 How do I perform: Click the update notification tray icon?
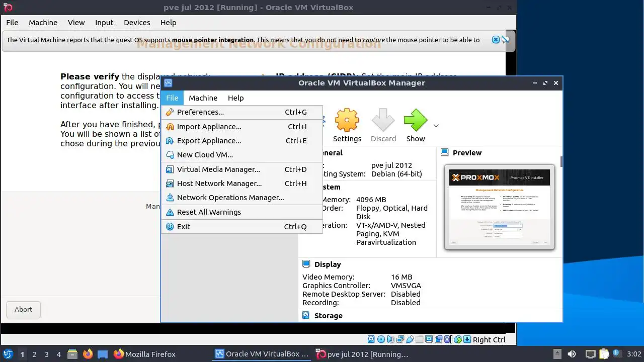pos(618,354)
